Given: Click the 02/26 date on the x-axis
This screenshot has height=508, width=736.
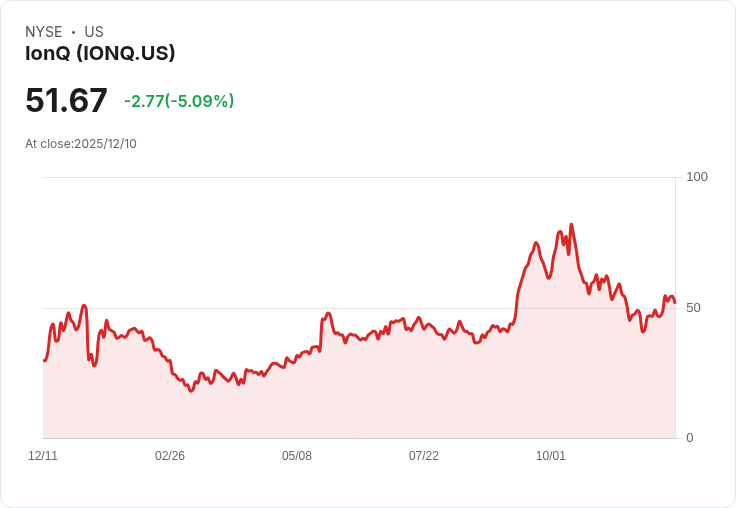Looking at the screenshot, I should (170, 456).
